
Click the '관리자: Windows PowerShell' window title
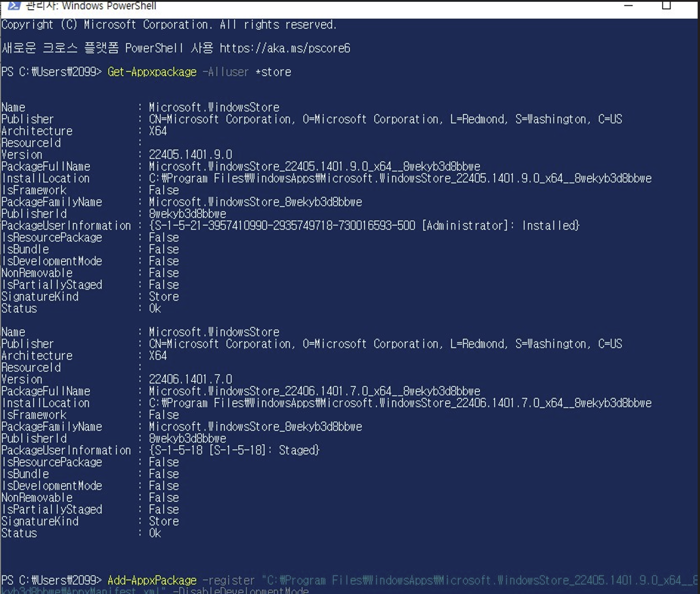click(91, 6)
